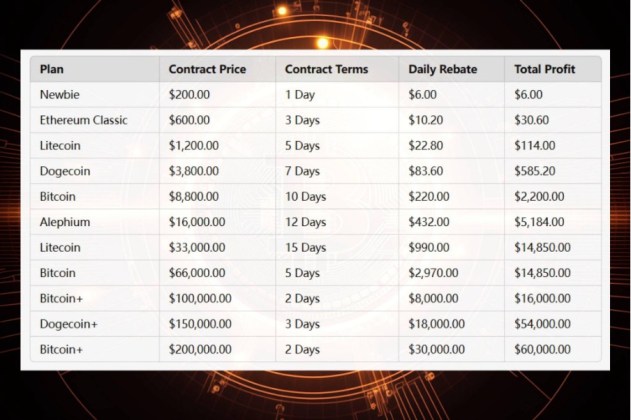Click the $83.60 daily rebate cell
631x420 pixels.
click(x=427, y=171)
